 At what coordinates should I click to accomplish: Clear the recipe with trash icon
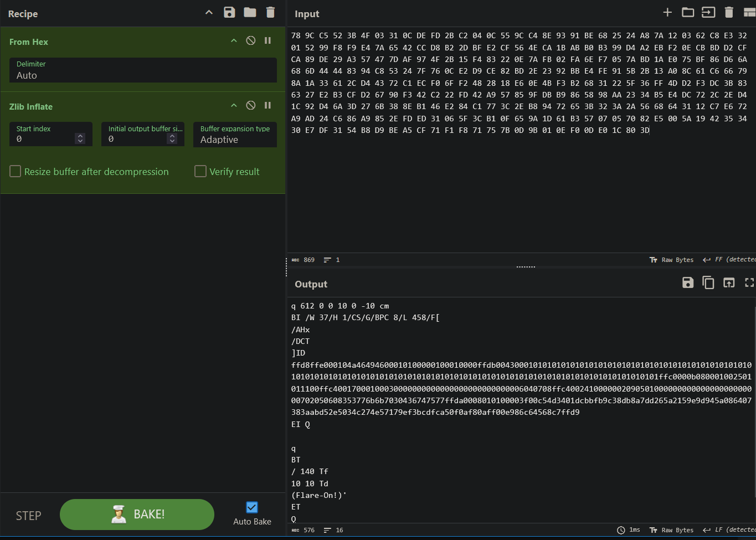click(x=270, y=13)
